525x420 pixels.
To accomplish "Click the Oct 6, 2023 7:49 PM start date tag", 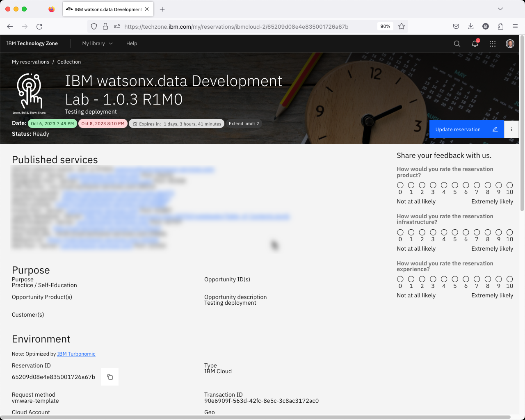I will [x=52, y=123].
